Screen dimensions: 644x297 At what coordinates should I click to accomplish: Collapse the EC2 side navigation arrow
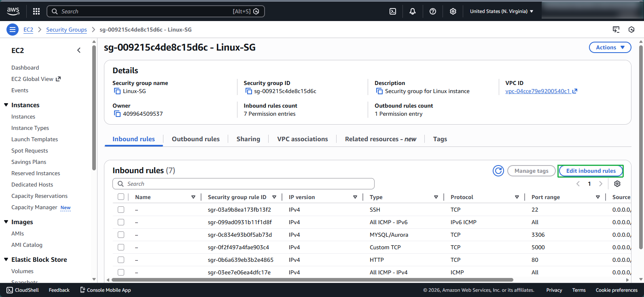coord(79,50)
